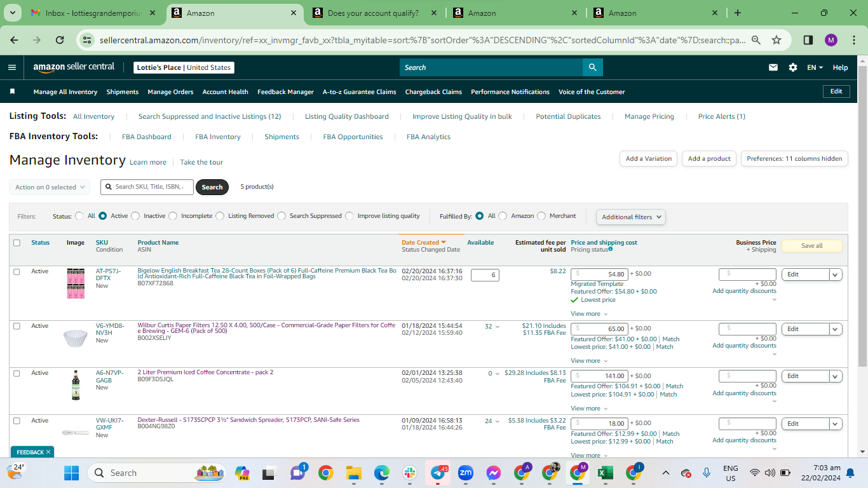Open Telegram from the taskbar
The height and width of the screenshot is (488, 868).
pos(438,473)
